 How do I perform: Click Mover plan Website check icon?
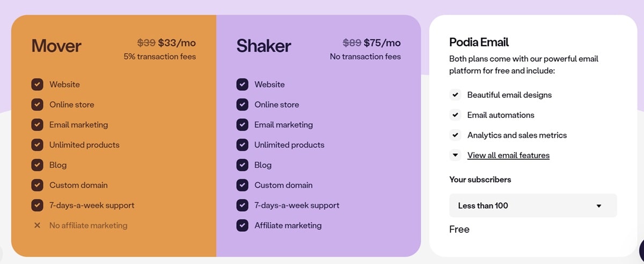click(37, 84)
